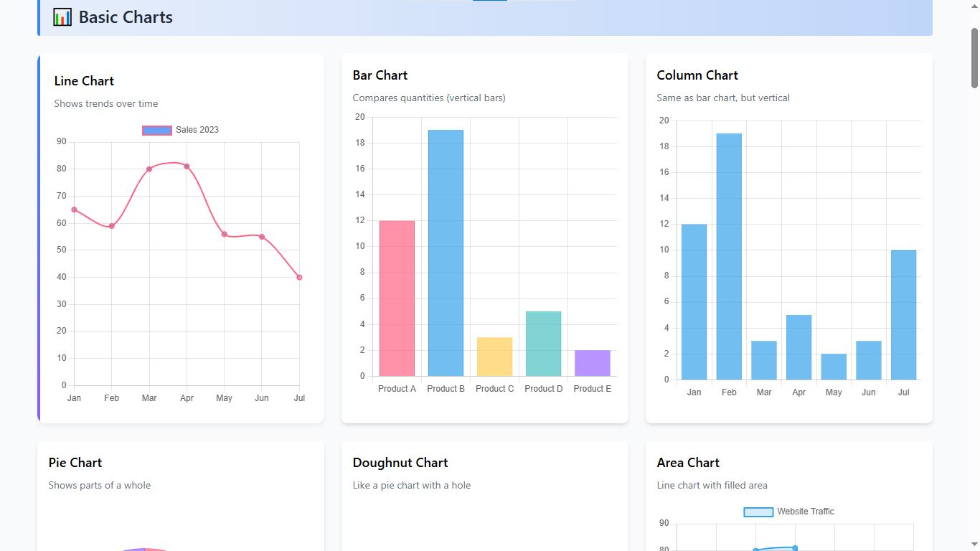Select the Apr peak point on Line Chart

pos(187,166)
